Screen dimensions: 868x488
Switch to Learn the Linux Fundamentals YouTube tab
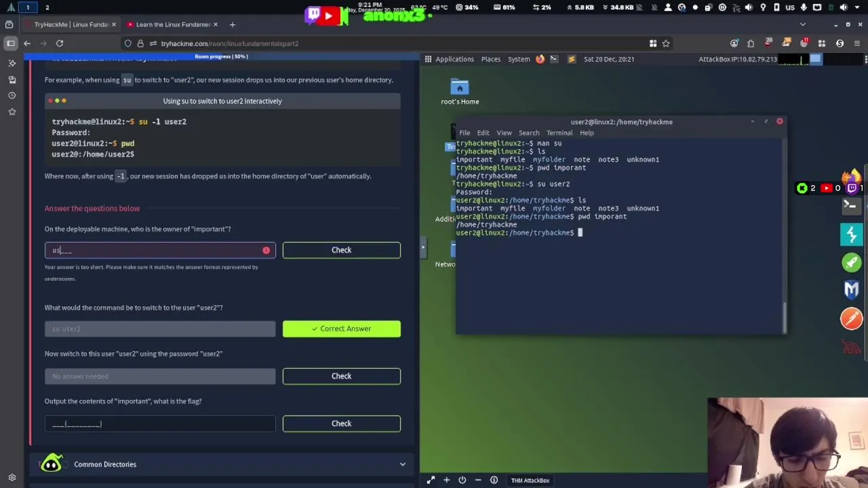click(173, 24)
